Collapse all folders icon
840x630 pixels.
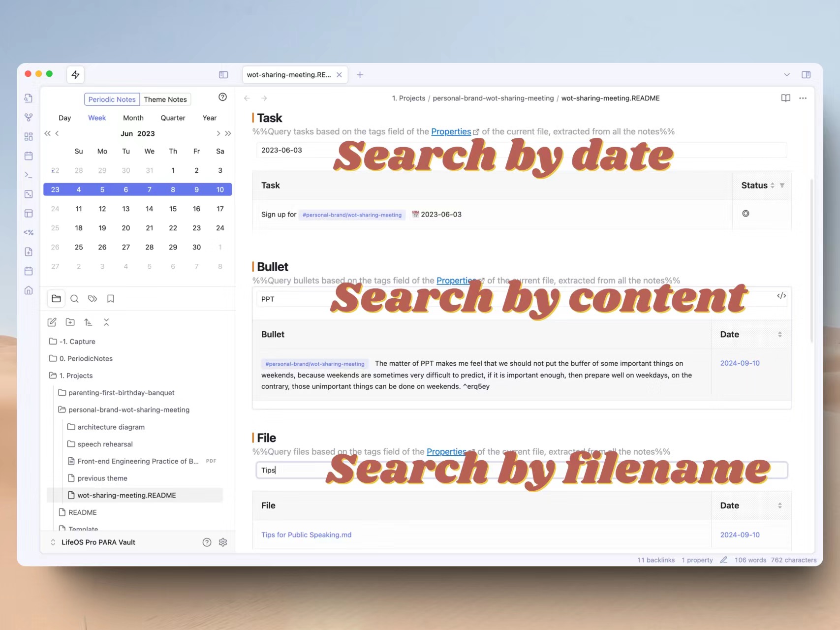pos(106,322)
